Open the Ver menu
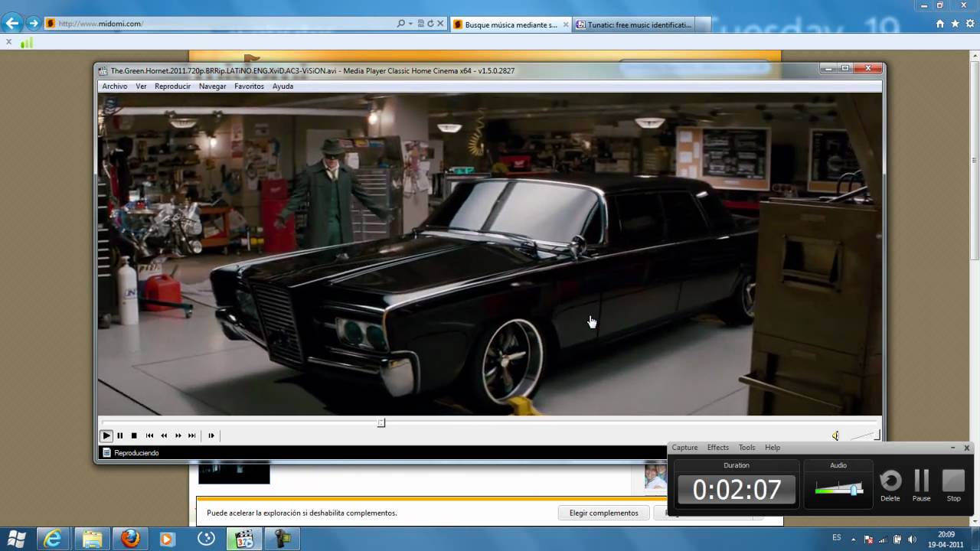 pos(142,86)
